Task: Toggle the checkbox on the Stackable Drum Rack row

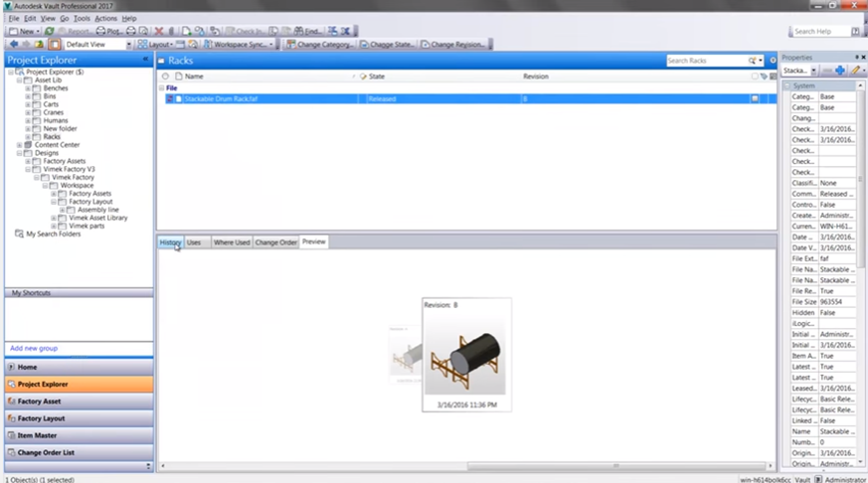Action: coord(755,98)
